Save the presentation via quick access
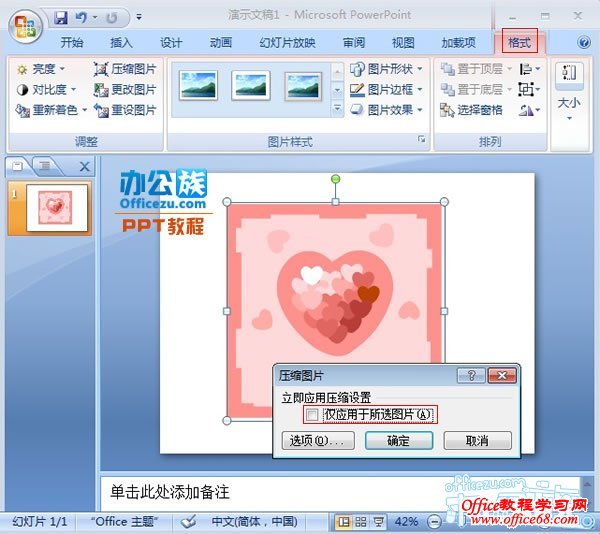This screenshot has width=600, height=534. coord(60,17)
